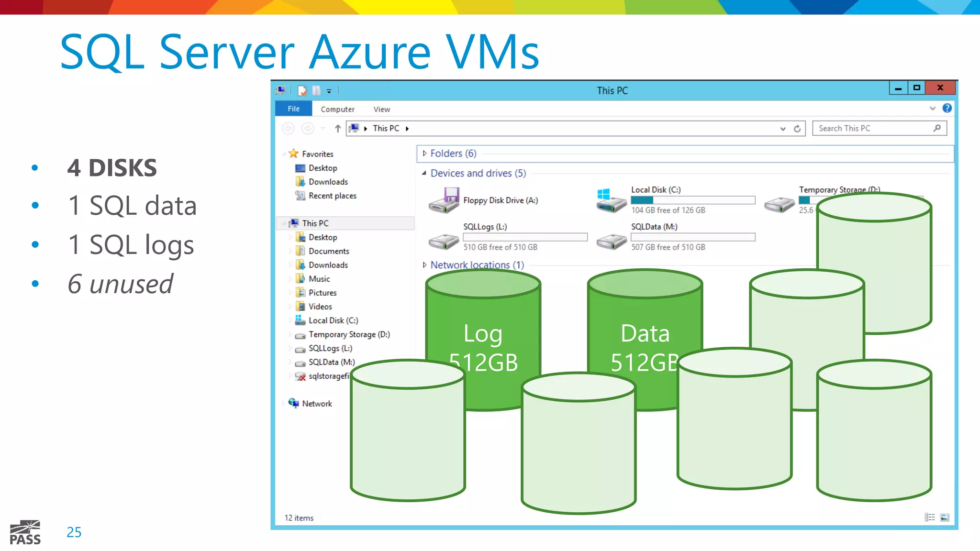Click the search magnifier icon

point(937,128)
